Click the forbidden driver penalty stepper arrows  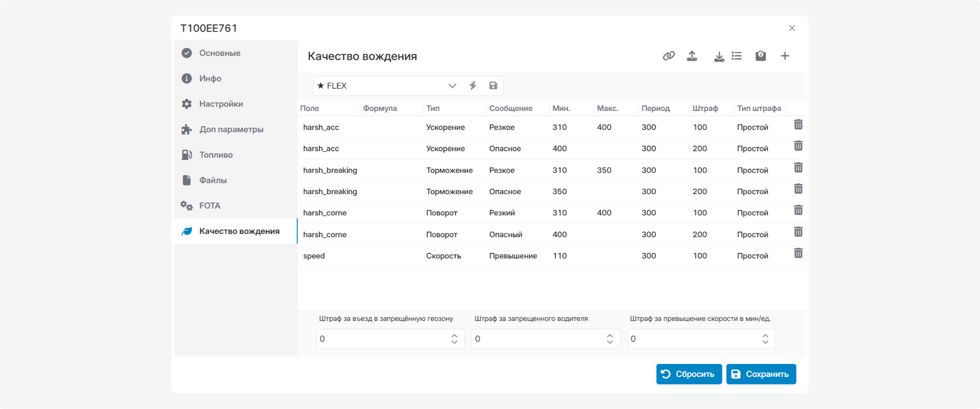pos(610,339)
